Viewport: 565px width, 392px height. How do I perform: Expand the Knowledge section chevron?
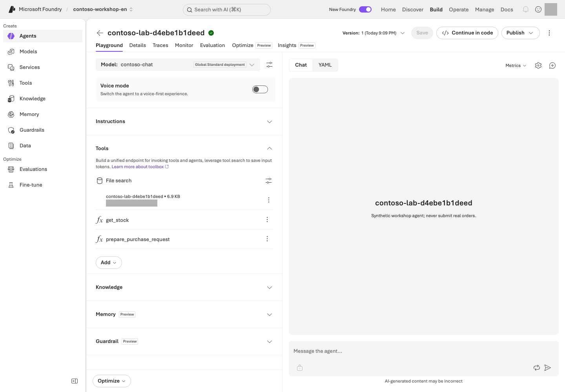270,287
